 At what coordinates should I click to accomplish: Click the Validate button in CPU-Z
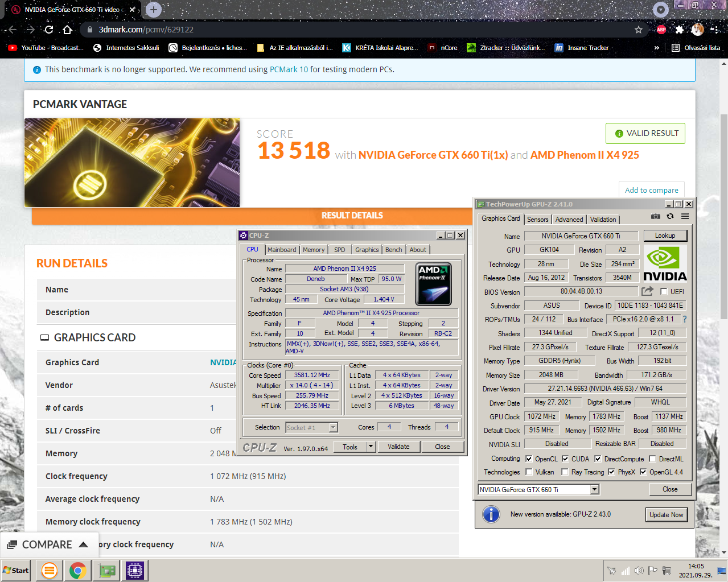399,447
